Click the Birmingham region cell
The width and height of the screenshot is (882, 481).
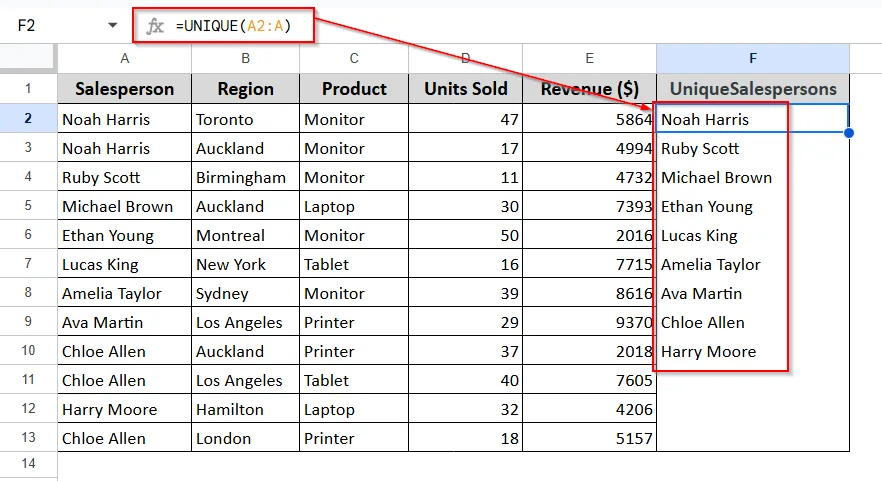click(x=245, y=177)
